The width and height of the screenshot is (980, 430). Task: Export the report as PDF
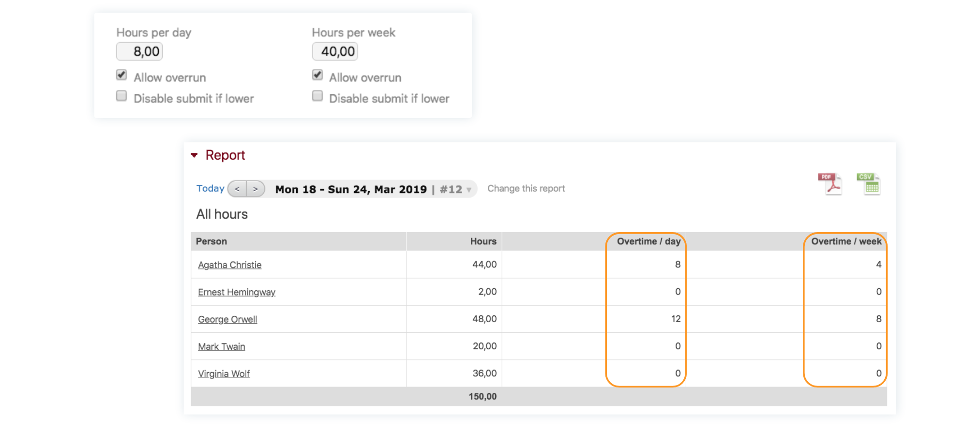pyautogui.click(x=829, y=184)
